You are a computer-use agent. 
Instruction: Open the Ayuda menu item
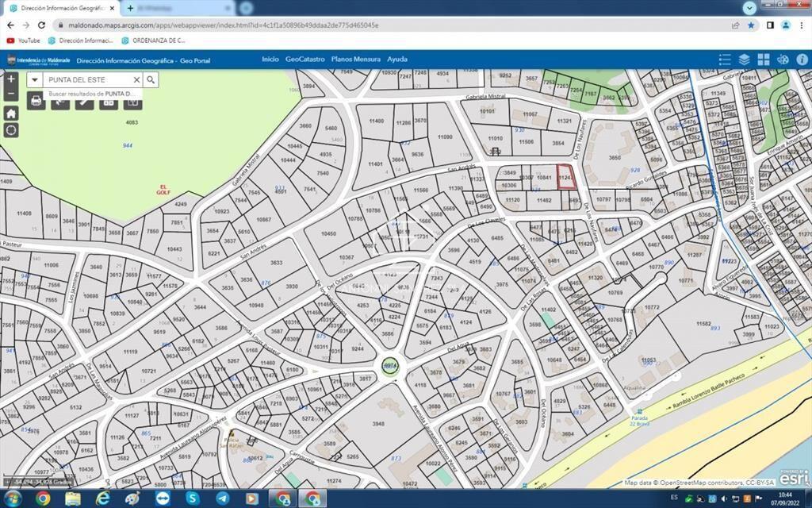click(397, 59)
